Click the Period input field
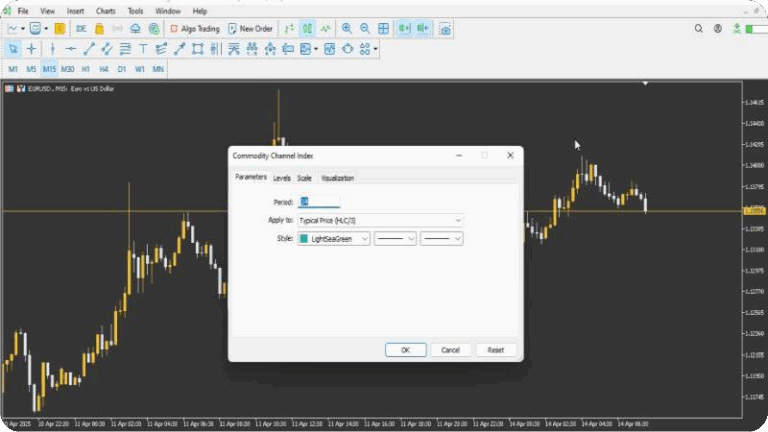The height and width of the screenshot is (432, 768). click(320, 202)
